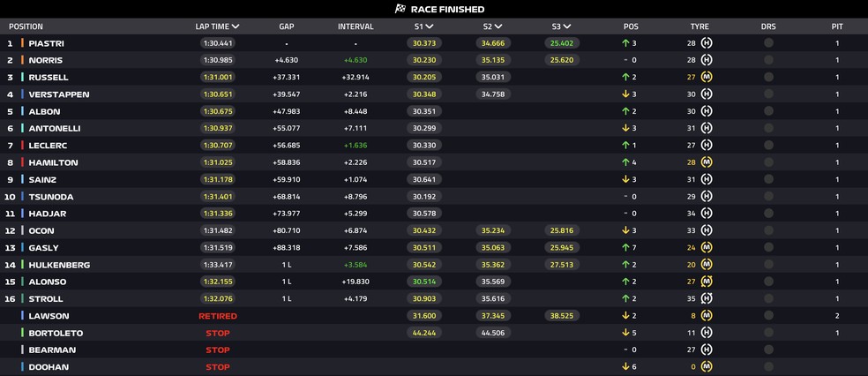Image resolution: width=868 pixels, height=376 pixels.
Task: Click Norris's hard tyre icon
Action: pyautogui.click(x=707, y=60)
